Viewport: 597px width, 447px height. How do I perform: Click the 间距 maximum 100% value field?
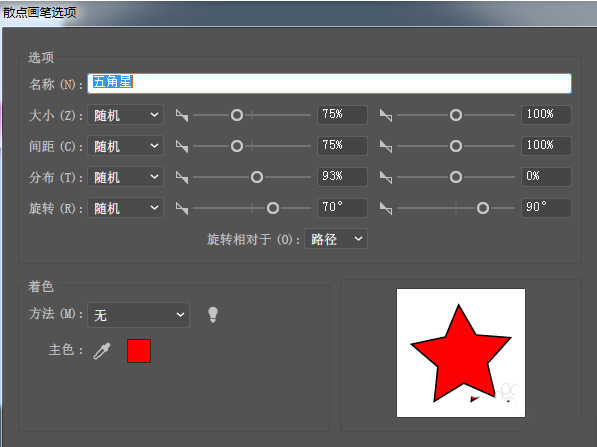pyautogui.click(x=546, y=146)
